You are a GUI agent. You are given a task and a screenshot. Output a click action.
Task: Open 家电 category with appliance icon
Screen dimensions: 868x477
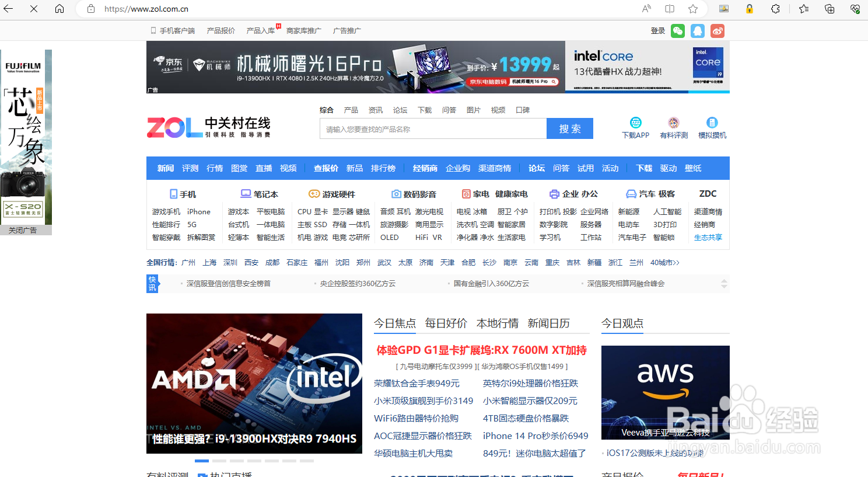475,194
